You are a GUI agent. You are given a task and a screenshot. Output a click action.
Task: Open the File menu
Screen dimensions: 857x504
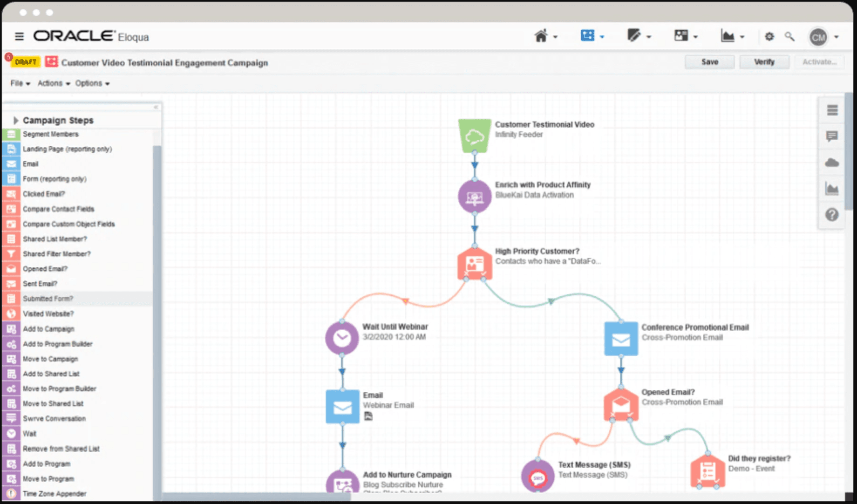coord(20,83)
